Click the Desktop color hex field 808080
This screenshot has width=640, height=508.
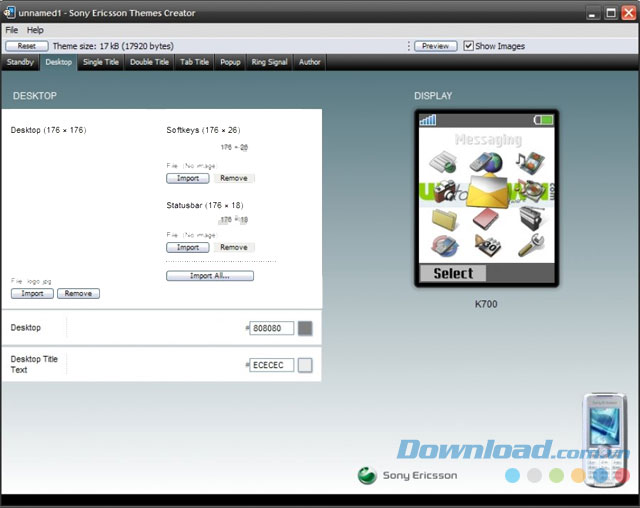(271, 328)
